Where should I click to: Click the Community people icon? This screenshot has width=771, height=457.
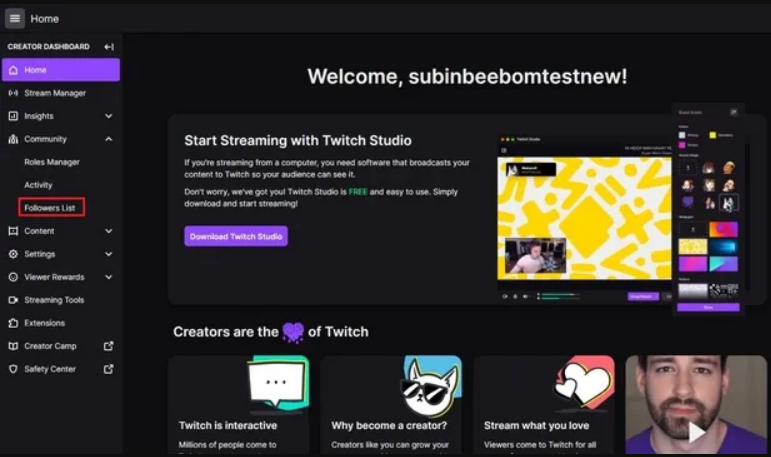[13, 139]
